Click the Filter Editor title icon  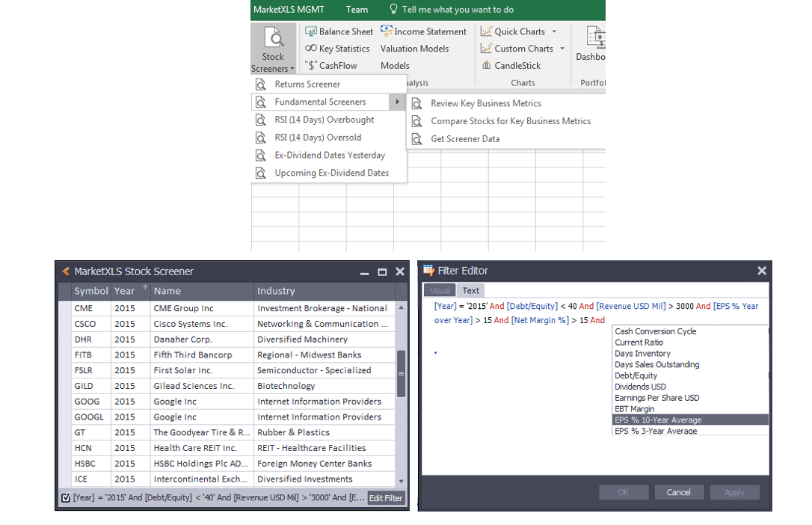[428, 270]
